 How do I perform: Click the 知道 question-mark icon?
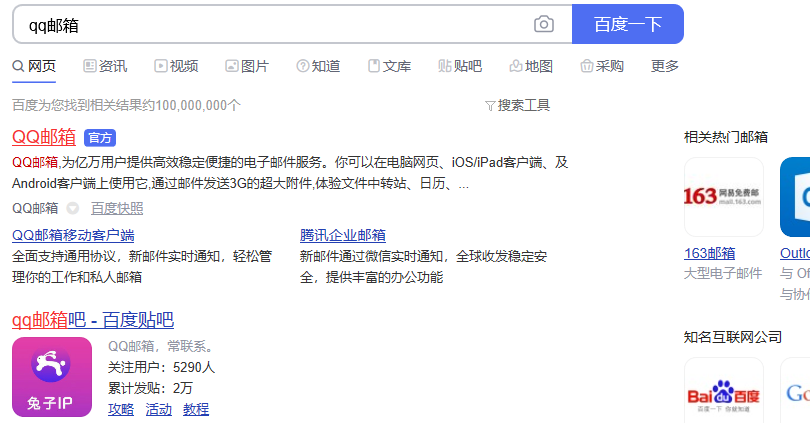tap(303, 66)
